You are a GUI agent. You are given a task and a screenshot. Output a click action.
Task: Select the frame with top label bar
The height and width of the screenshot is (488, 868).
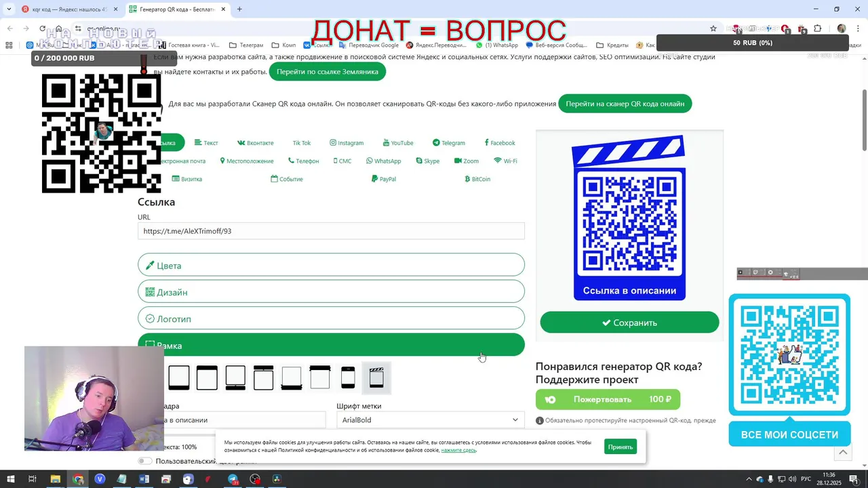[207, 378]
